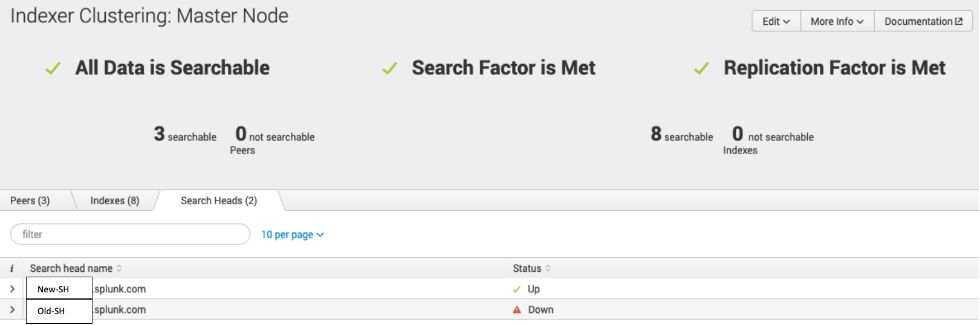This screenshot has width=980, height=325.
Task: Click the New-SH splunk.com host name
Action: tap(91, 289)
